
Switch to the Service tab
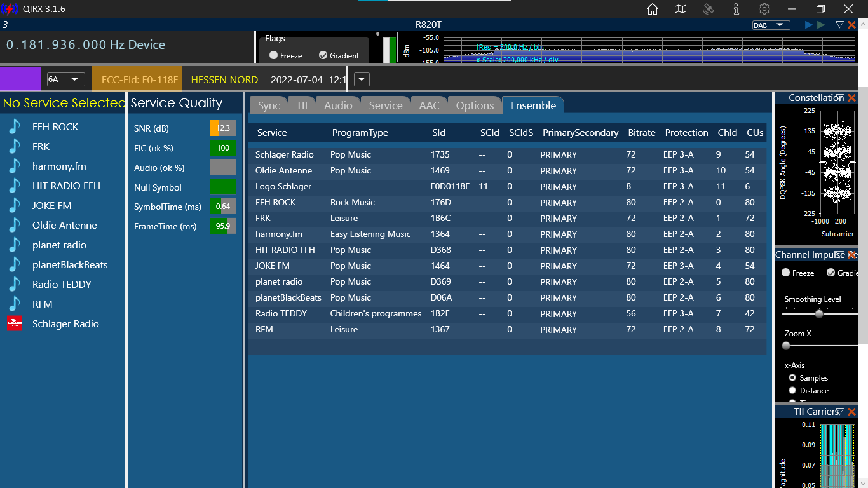[x=386, y=105]
